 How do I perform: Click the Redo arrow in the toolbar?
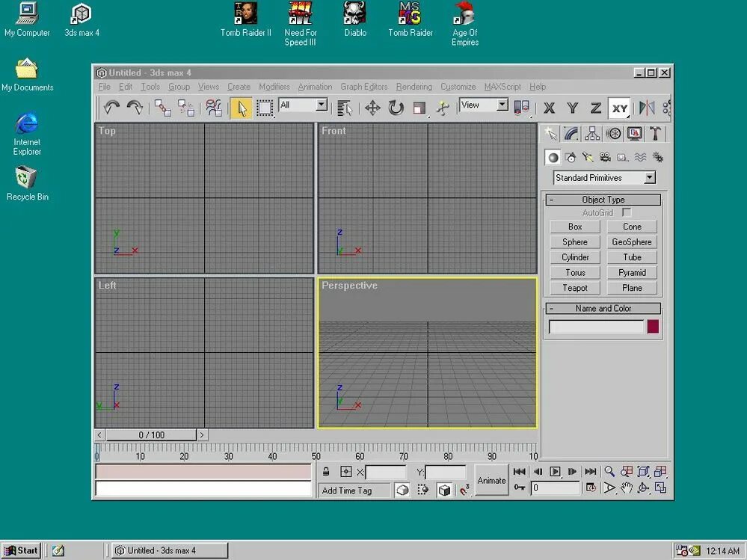pyautogui.click(x=135, y=108)
